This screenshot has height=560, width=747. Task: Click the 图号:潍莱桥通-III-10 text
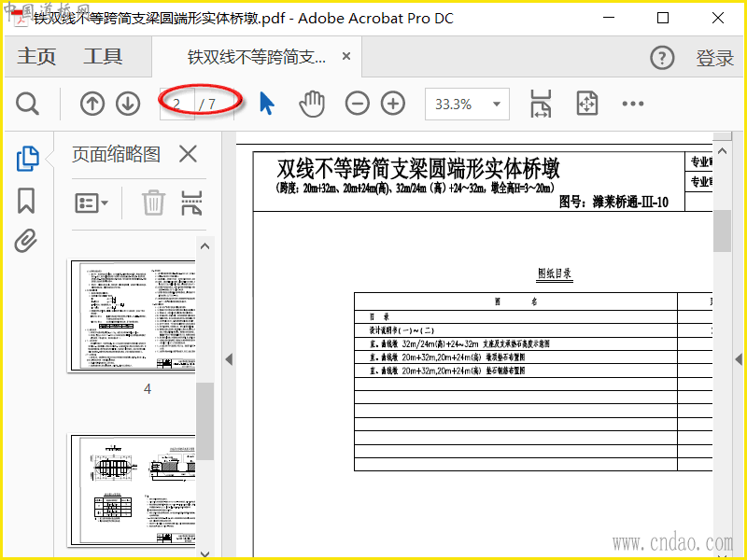click(613, 203)
